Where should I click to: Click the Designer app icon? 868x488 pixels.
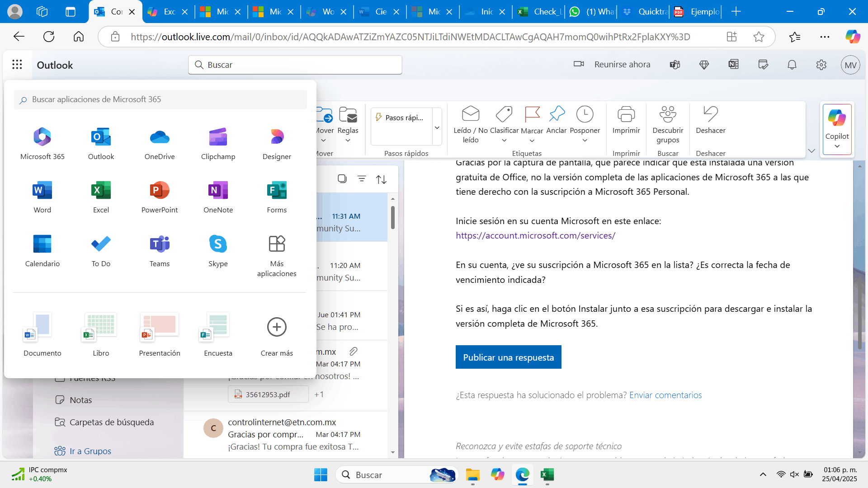[x=277, y=144]
